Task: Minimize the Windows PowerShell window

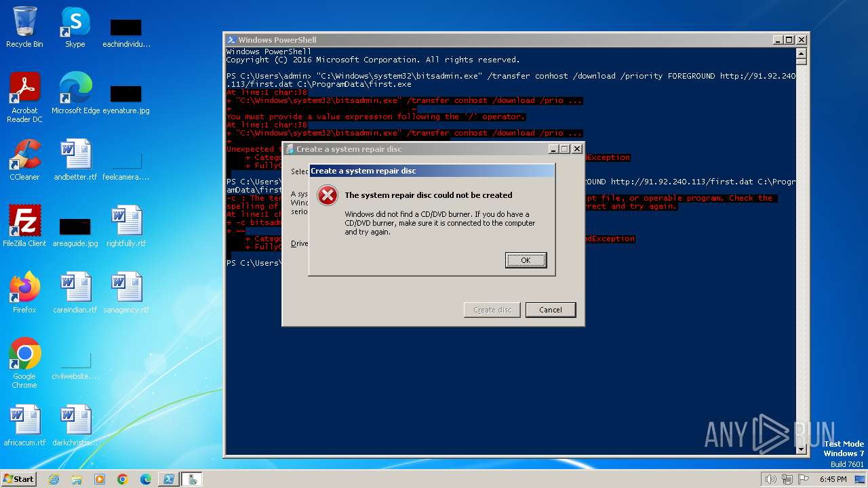Action: pyautogui.click(x=778, y=40)
